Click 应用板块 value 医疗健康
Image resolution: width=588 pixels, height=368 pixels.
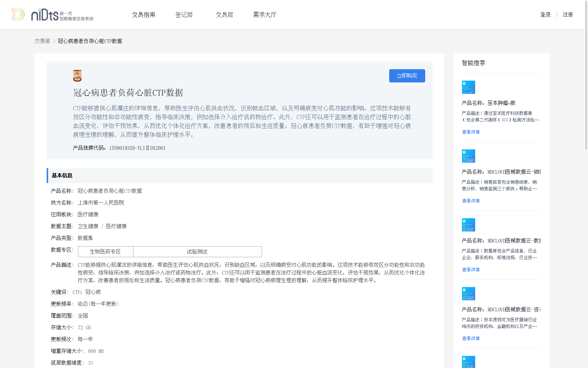(x=88, y=215)
